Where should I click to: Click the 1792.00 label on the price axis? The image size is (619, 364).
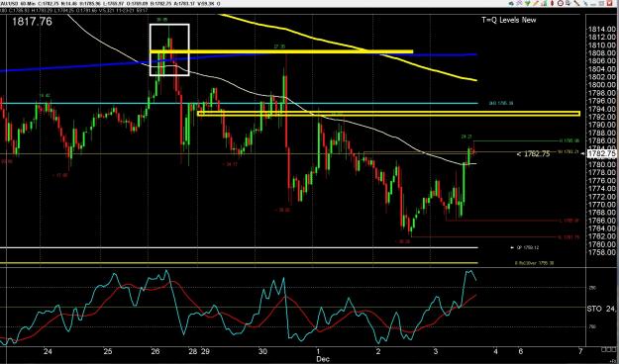601,117
